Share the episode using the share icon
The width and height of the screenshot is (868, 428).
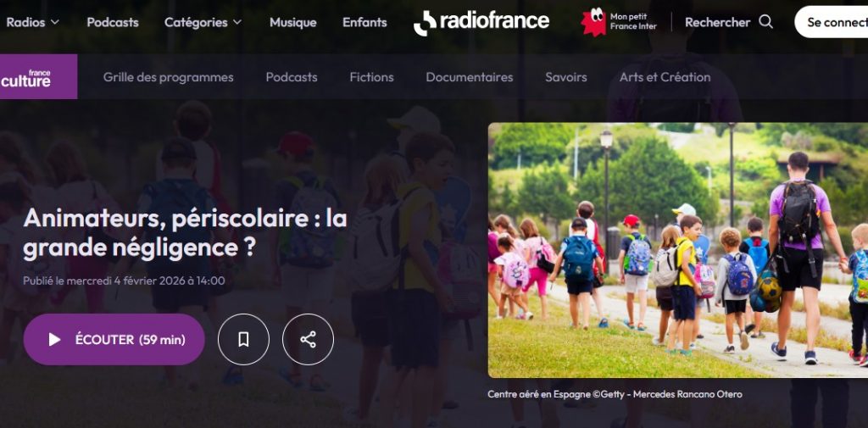(x=309, y=339)
